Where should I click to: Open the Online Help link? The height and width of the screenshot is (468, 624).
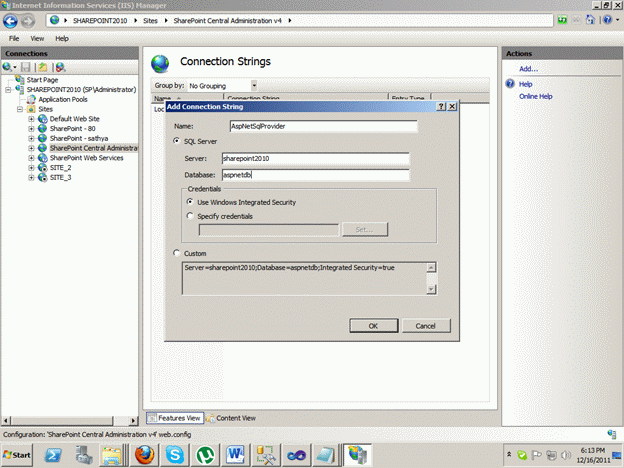[536, 96]
